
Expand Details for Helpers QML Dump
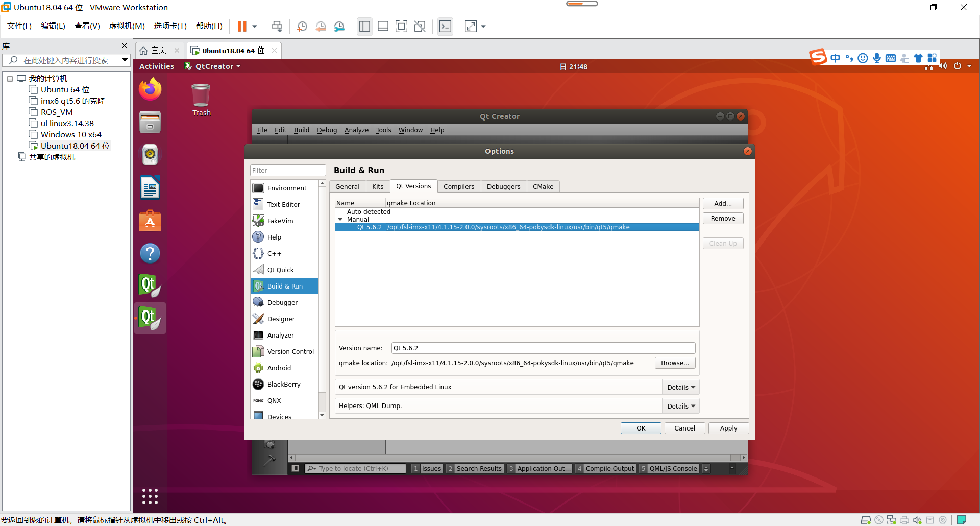(x=680, y=406)
